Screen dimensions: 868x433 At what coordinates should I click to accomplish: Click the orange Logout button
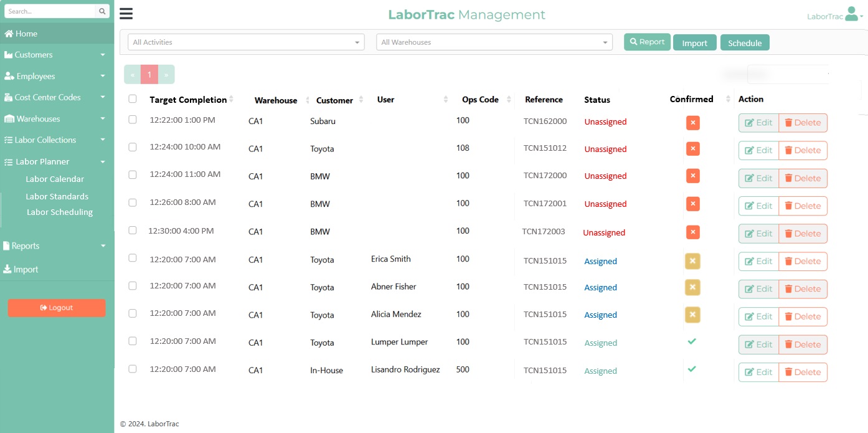click(57, 308)
